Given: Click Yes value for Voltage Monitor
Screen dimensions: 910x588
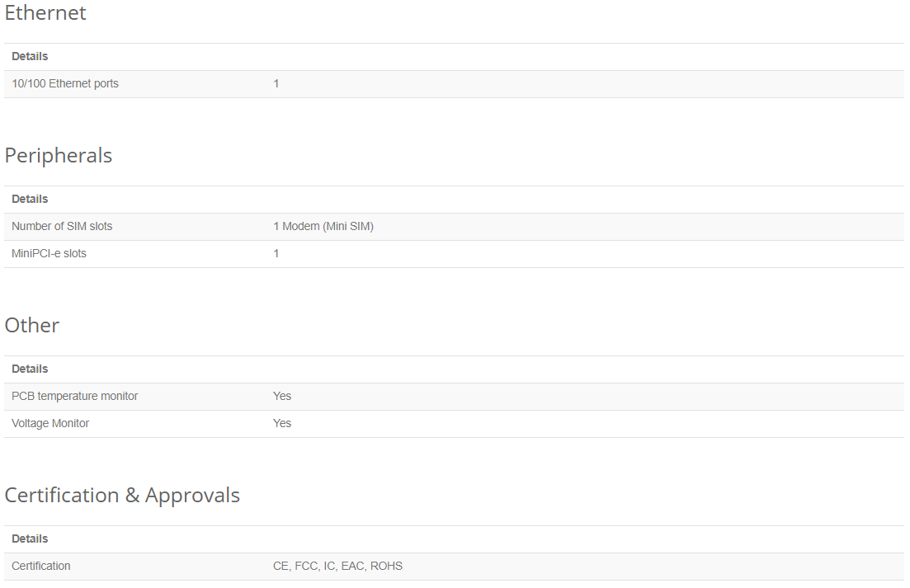Looking at the screenshot, I should point(282,423).
